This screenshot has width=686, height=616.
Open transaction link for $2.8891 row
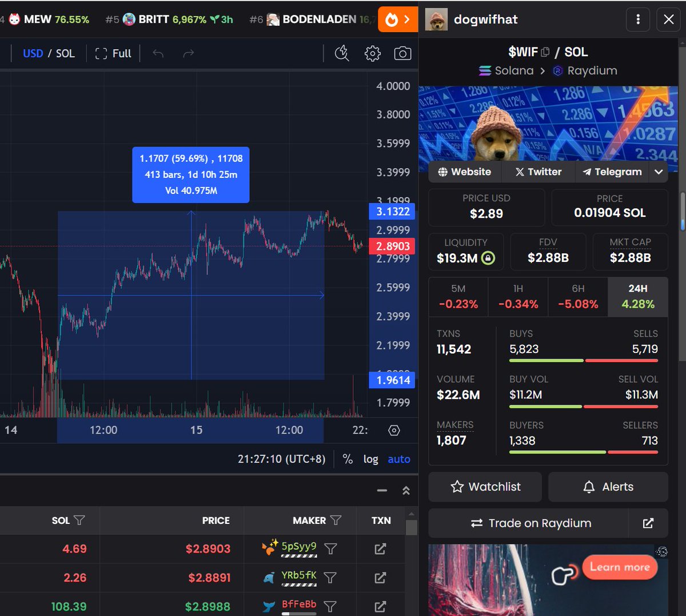pyautogui.click(x=380, y=578)
